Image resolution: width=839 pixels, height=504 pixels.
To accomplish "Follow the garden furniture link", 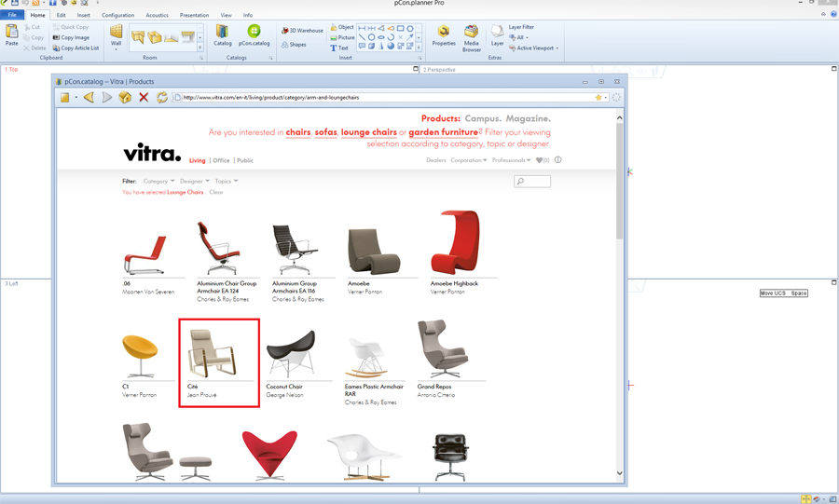I will (444, 132).
